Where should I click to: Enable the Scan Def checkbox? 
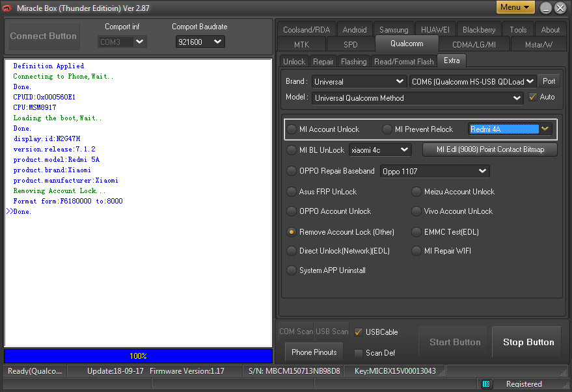click(358, 352)
